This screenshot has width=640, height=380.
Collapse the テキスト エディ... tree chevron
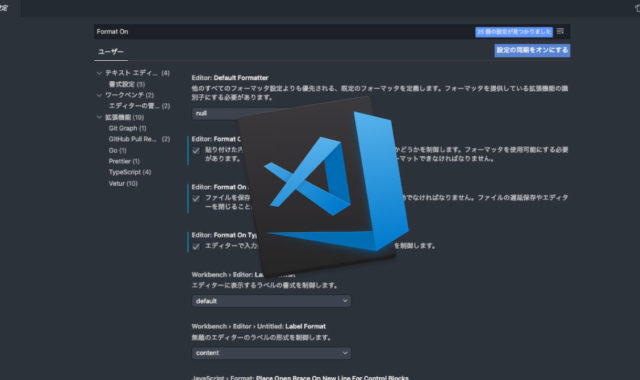tap(99, 73)
